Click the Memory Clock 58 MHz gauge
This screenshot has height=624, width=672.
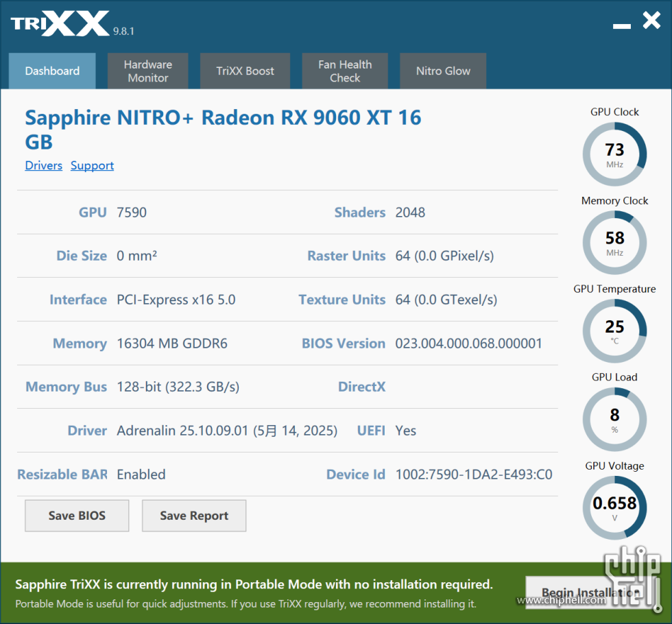[614, 243]
